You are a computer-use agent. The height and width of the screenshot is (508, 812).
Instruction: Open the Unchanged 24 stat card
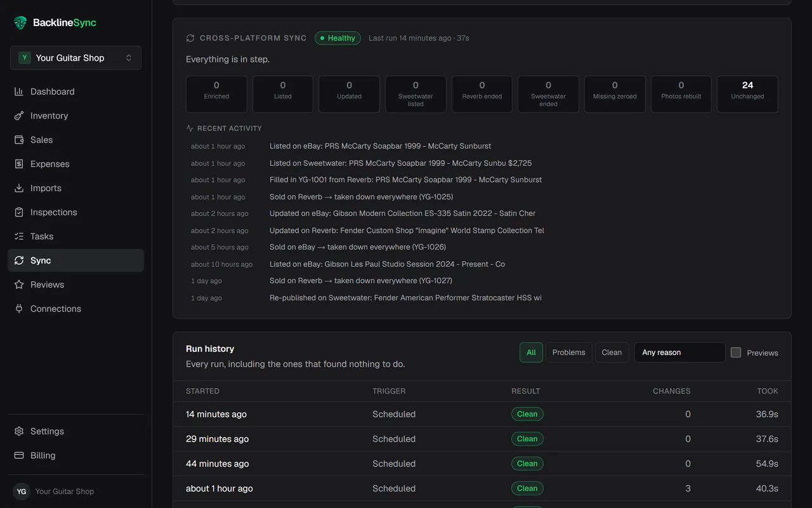pos(747,95)
